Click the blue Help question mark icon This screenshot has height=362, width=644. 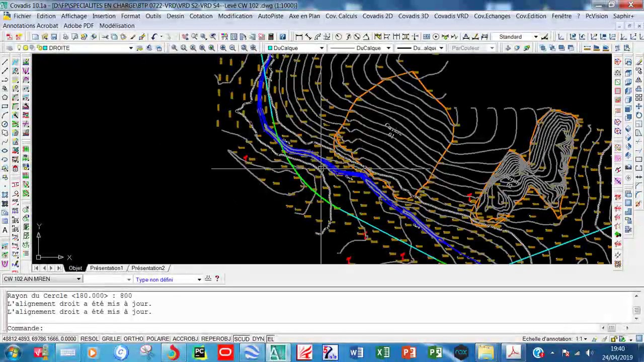[x=283, y=37]
